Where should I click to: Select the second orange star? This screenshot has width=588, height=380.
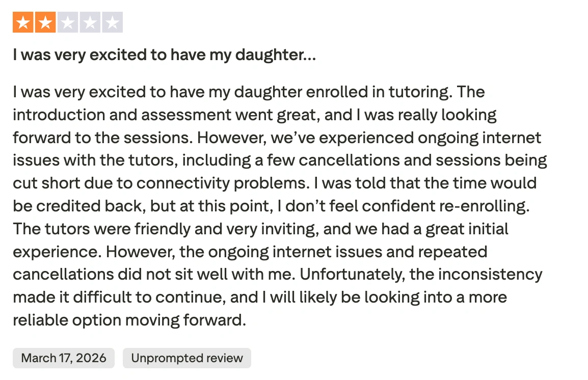pyautogui.click(x=45, y=22)
